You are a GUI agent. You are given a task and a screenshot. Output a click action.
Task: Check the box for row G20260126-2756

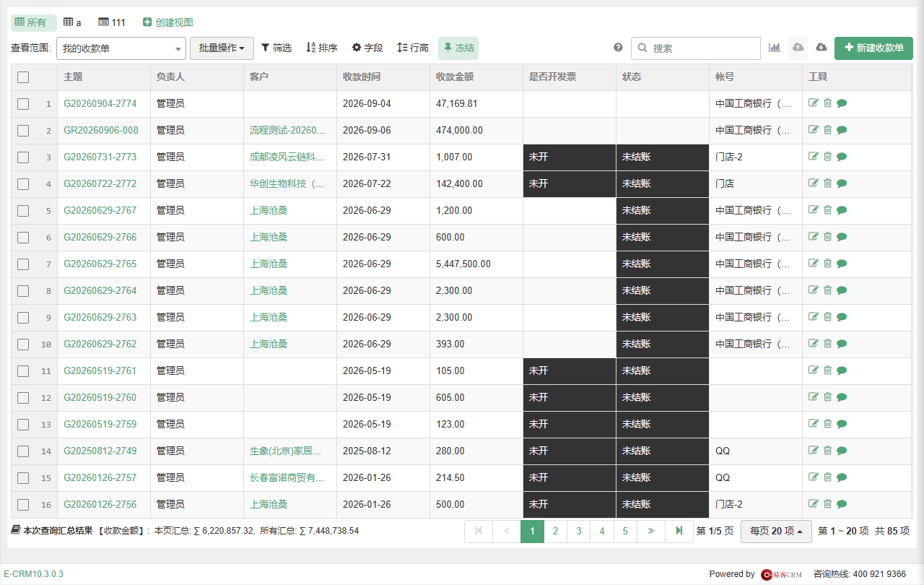[23, 505]
